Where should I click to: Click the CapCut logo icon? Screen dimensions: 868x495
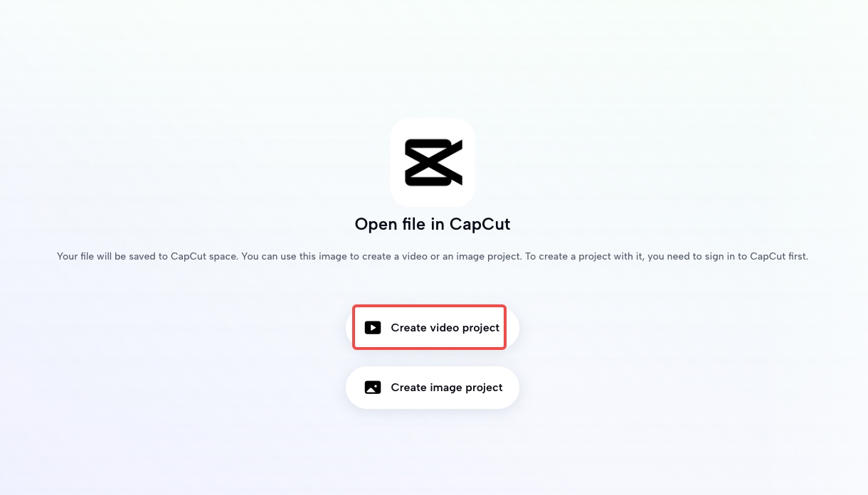pos(433,162)
